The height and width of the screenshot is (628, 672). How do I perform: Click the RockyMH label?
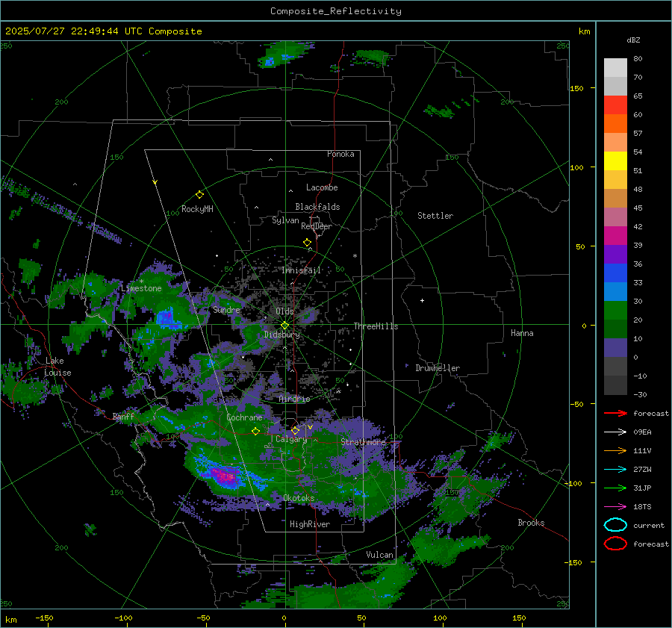[197, 209]
